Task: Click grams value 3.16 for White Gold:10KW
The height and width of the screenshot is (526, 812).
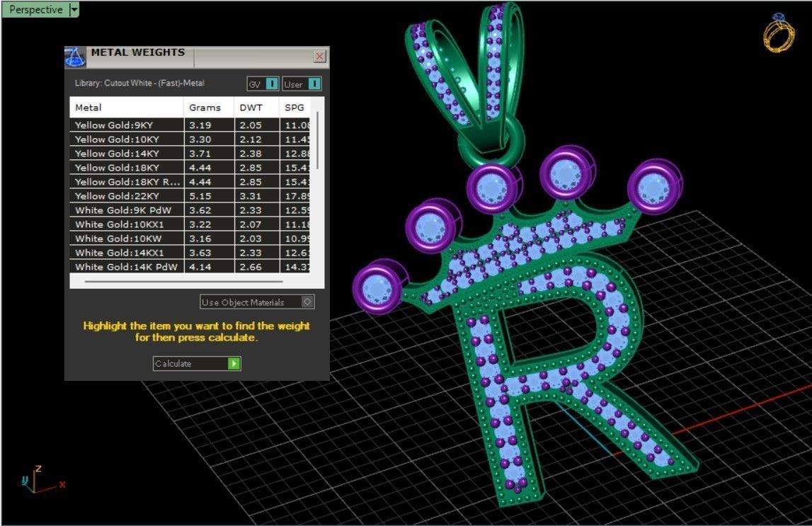Action: tap(200, 239)
